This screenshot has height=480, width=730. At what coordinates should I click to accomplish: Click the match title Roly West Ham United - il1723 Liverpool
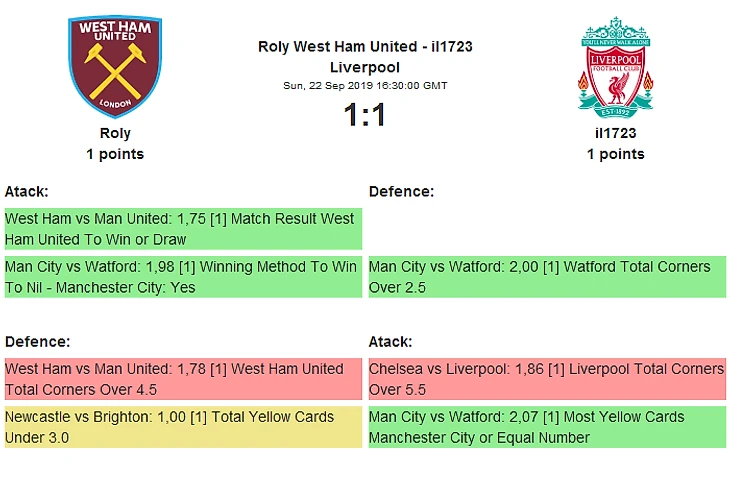pyautogui.click(x=365, y=57)
